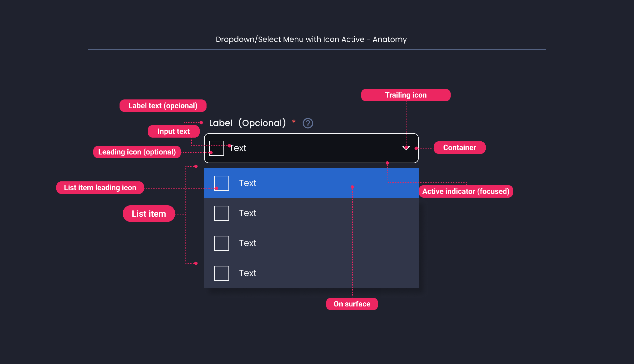Image resolution: width=634 pixels, height=364 pixels.
Task: Select the blue active indicator row highlight
Action: tap(311, 183)
